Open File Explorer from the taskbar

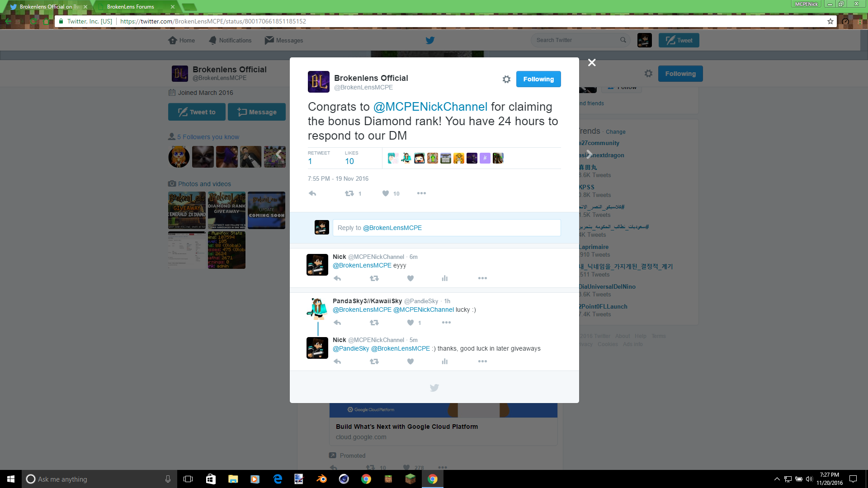pos(233,479)
